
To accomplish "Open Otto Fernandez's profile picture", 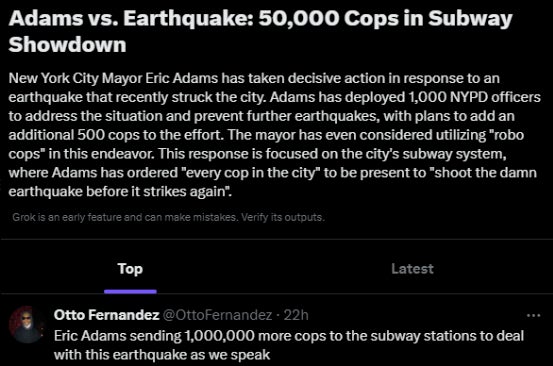I will 26,324.
